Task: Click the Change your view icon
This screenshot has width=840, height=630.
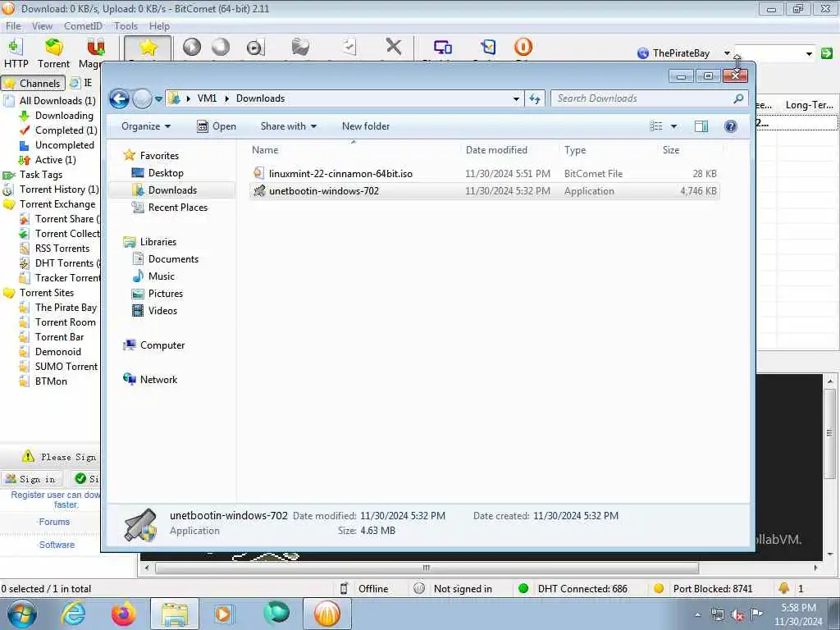Action: coord(655,126)
